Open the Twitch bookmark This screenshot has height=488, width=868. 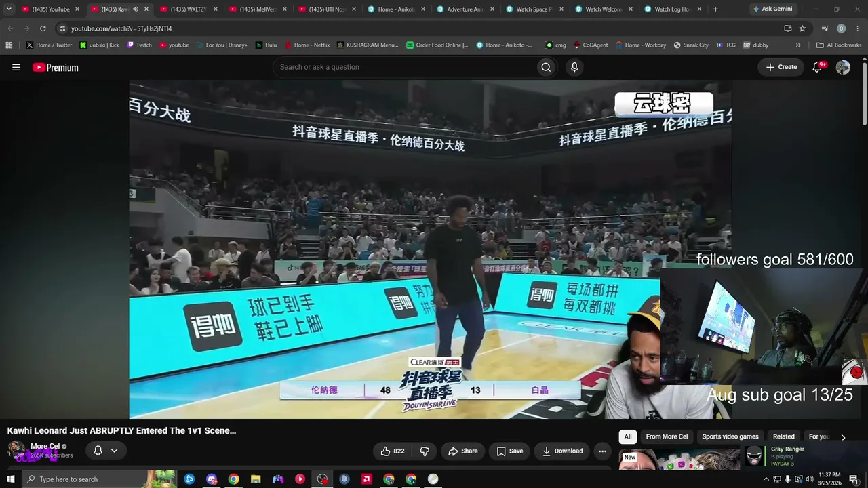(139, 45)
